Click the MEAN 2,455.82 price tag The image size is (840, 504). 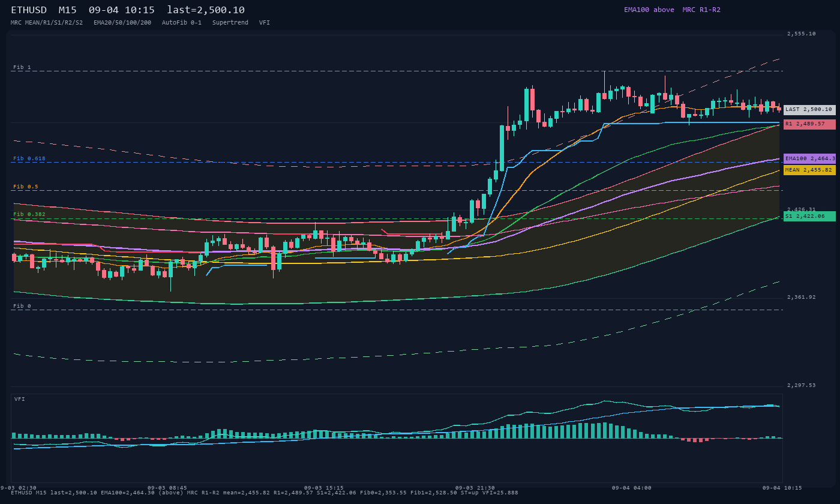tap(809, 170)
